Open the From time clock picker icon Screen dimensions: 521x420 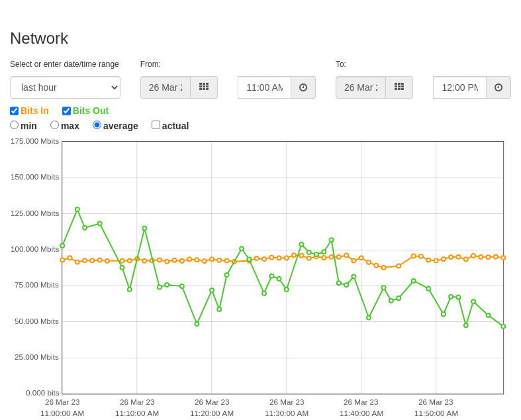click(x=303, y=87)
